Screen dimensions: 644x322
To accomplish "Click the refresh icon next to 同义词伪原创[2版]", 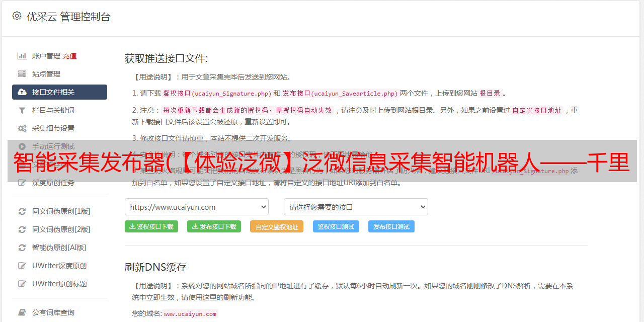I will click(x=22, y=229).
